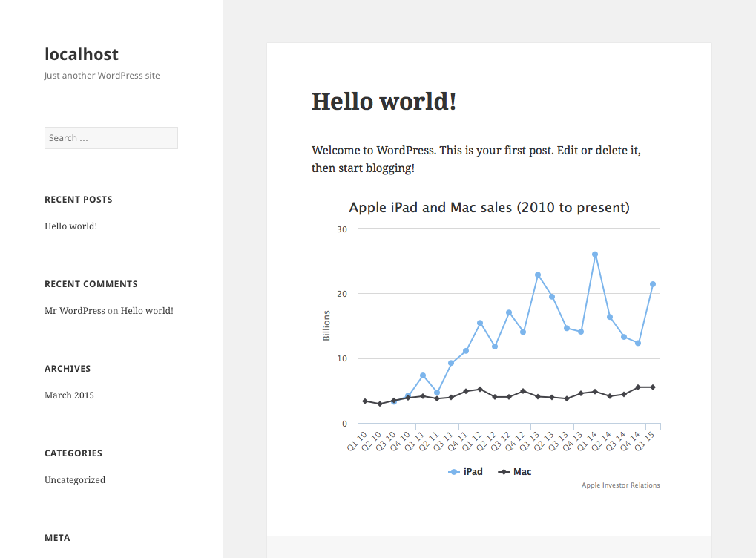Open Hello world! under Recent Comments
The height and width of the screenshot is (558, 756).
click(x=146, y=310)
